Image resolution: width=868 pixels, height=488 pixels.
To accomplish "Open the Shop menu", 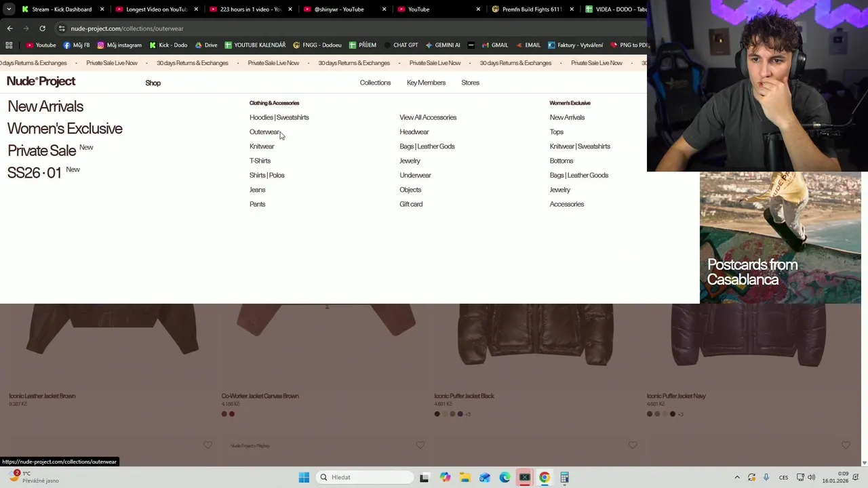I will [x=153, y=83].
